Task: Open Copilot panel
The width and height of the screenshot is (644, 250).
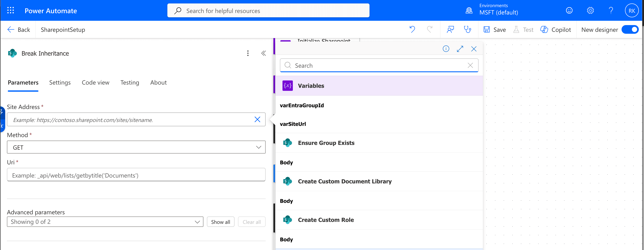Action: point(555,30)
